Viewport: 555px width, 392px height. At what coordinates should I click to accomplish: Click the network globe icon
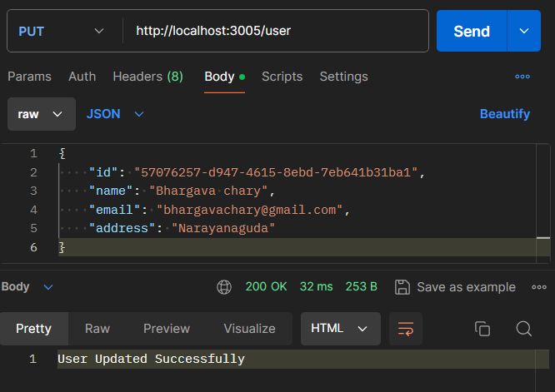click(x=224, y=287)
